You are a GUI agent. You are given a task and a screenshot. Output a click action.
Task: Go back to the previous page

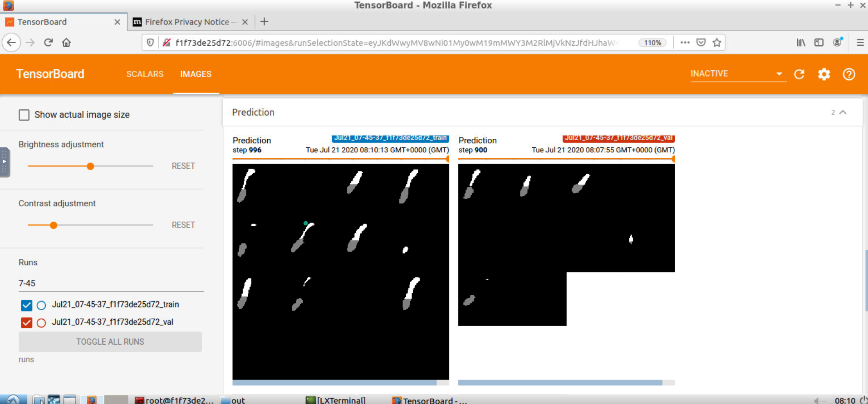[11, 43]
